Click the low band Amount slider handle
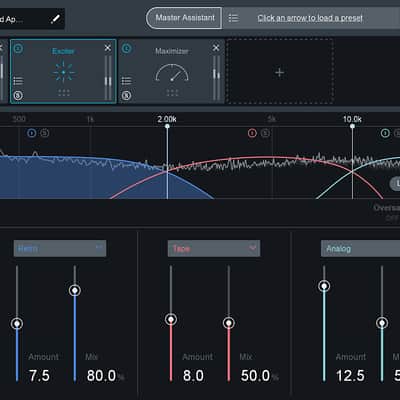 pos(17,323)
